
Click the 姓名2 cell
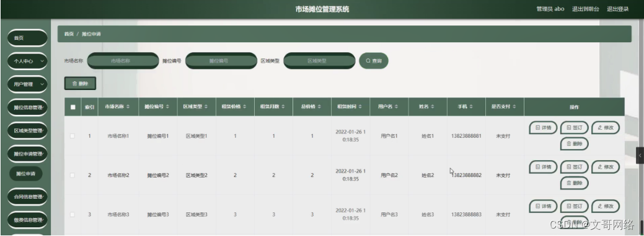point(428,175)
